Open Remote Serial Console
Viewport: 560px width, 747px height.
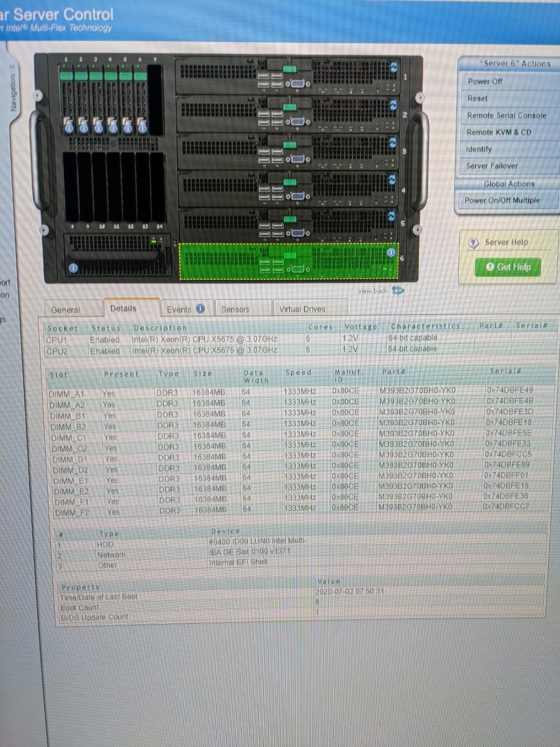click(506, 115)
